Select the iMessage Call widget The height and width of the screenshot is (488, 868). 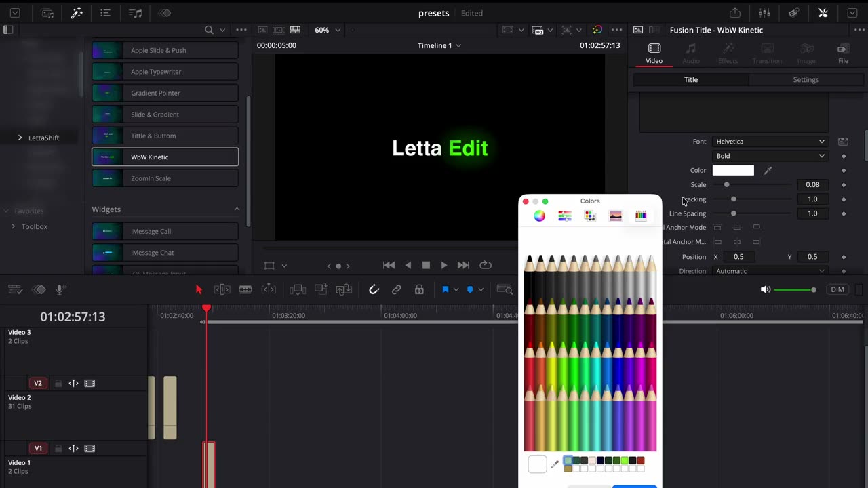pos(165,231)
